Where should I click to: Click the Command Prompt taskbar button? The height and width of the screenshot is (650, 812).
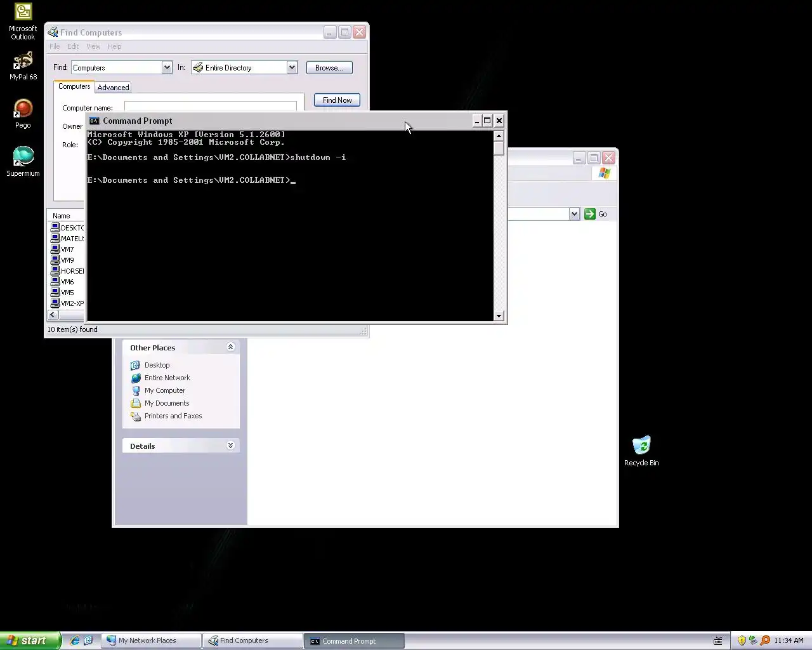click(354, 641)
